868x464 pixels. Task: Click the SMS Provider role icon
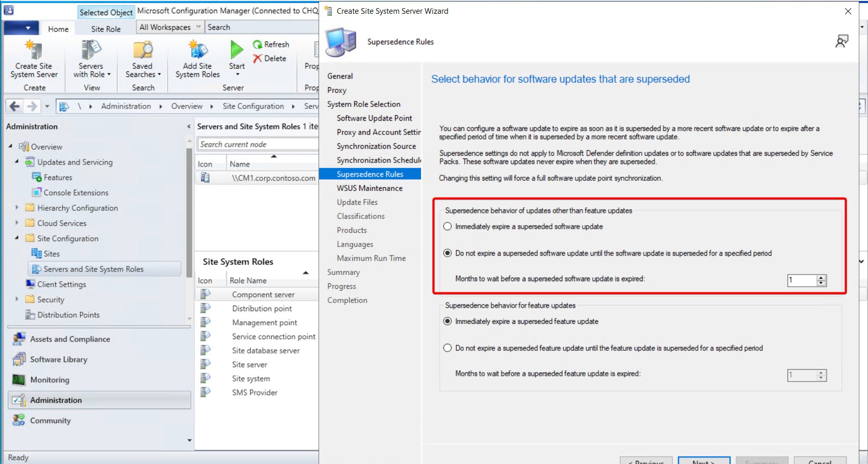[205, 392]
